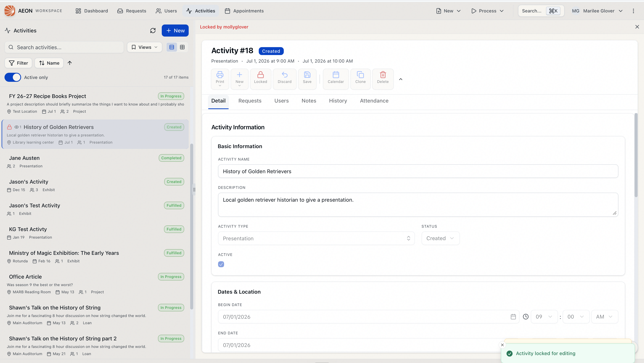The width and height of the screenshot is (644, 363).
Task: Click the blue New activity button
Action: tap(175, 31)
